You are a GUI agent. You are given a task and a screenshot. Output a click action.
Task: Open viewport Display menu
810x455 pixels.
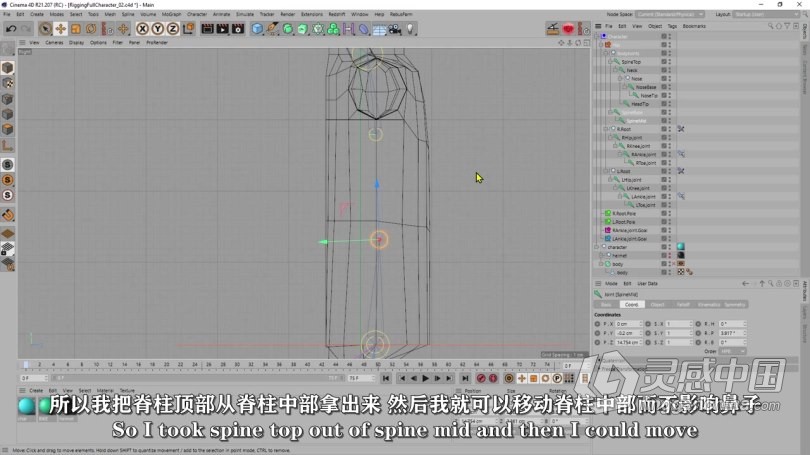(76, 43)
